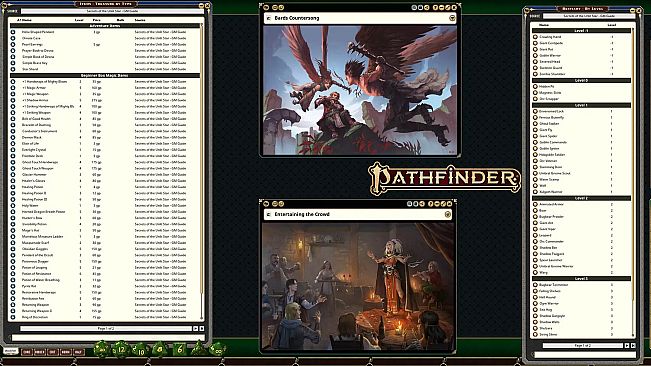This screenshot has width=651, height=366.
Task: Roll the percentile die
Action: click(x=217, y=350)
